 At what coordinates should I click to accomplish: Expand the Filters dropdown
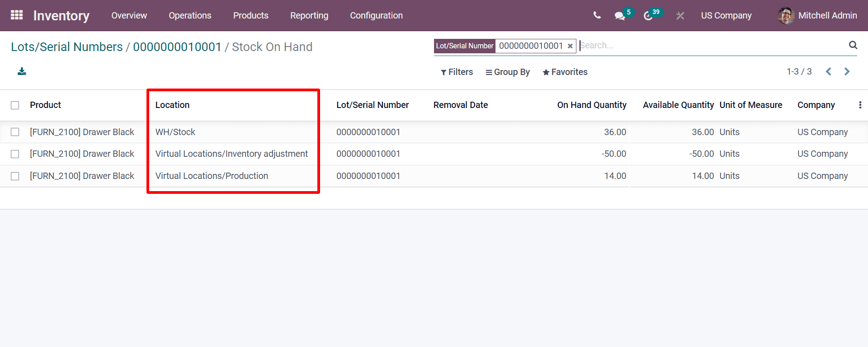click(457, 72)
